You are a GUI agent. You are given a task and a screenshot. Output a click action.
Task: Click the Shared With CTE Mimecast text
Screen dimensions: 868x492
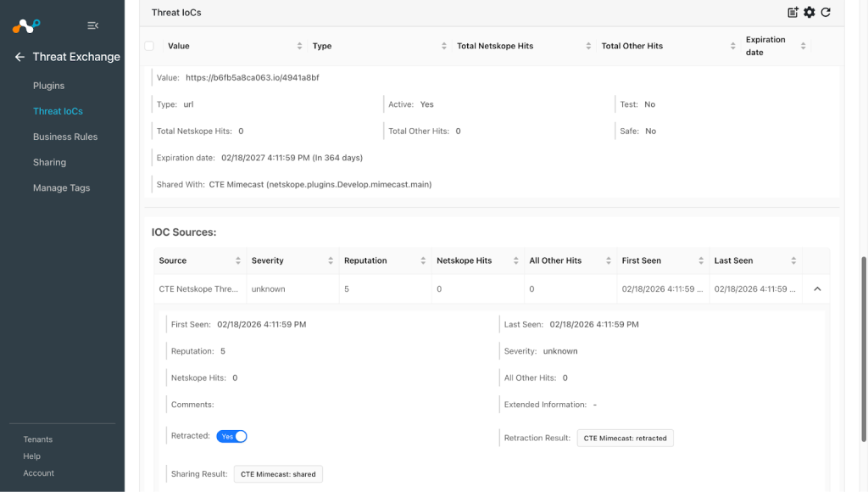pyautogui.click(x=320, y=185)
